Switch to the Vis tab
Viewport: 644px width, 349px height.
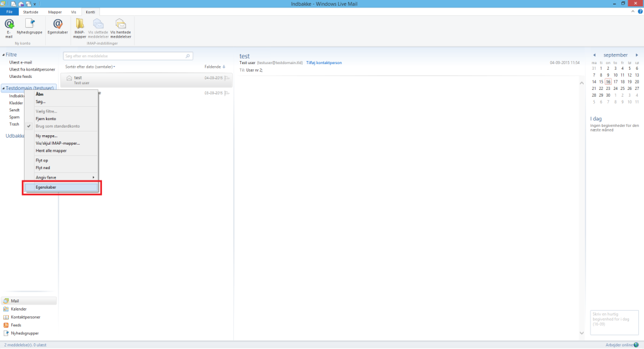[74, 12]
